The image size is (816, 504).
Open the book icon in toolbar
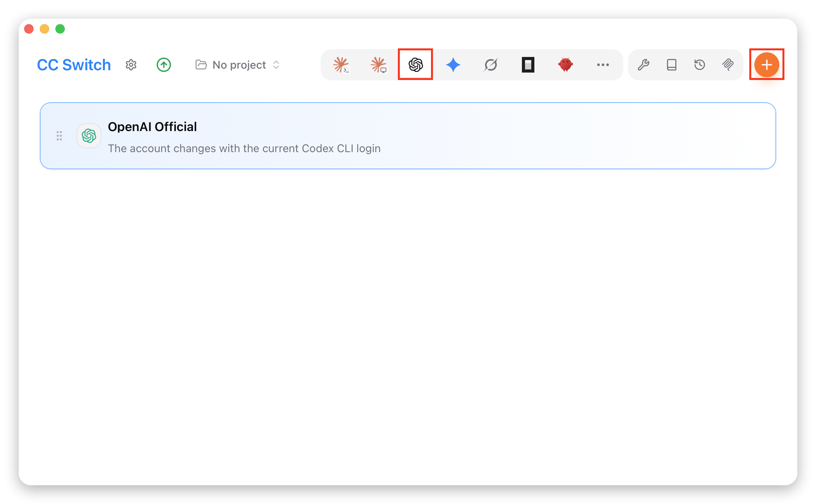click(672, 65)
